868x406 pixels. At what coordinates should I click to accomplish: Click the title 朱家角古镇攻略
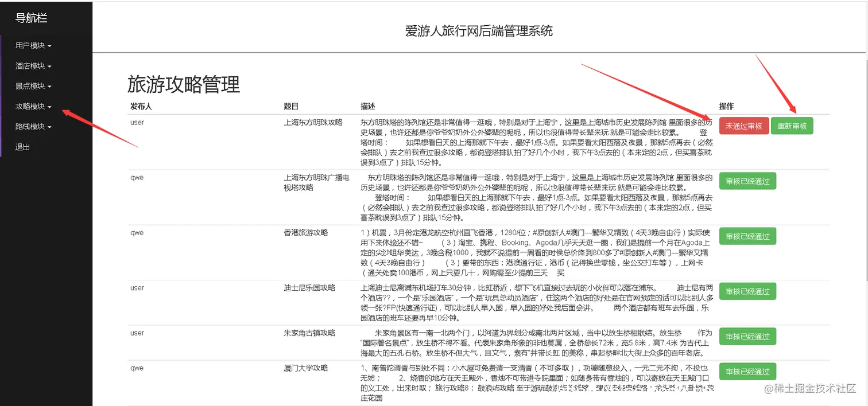coord(309,333)
